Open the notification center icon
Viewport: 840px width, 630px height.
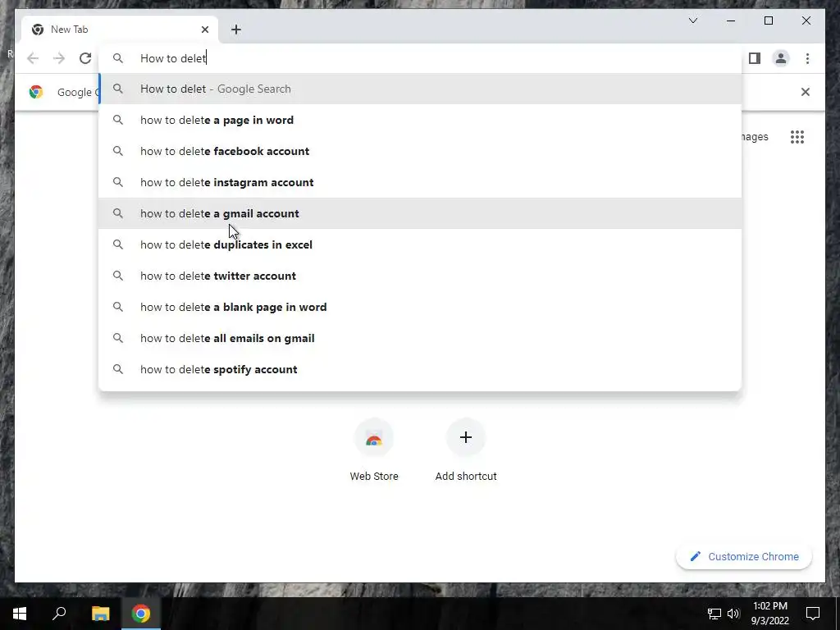tap(813, 614)
